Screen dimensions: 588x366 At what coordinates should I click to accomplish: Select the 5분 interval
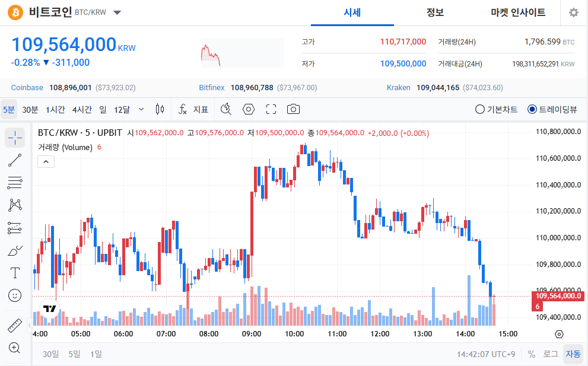(x=9, y=110)
